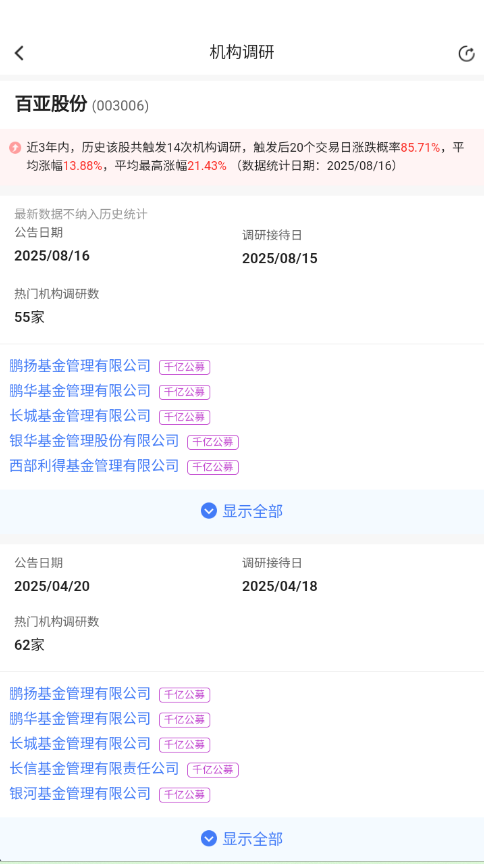Open 西部利得基金管理有限公司 link
The height and width of the screenshot is (864, 484).
[94, 466]
